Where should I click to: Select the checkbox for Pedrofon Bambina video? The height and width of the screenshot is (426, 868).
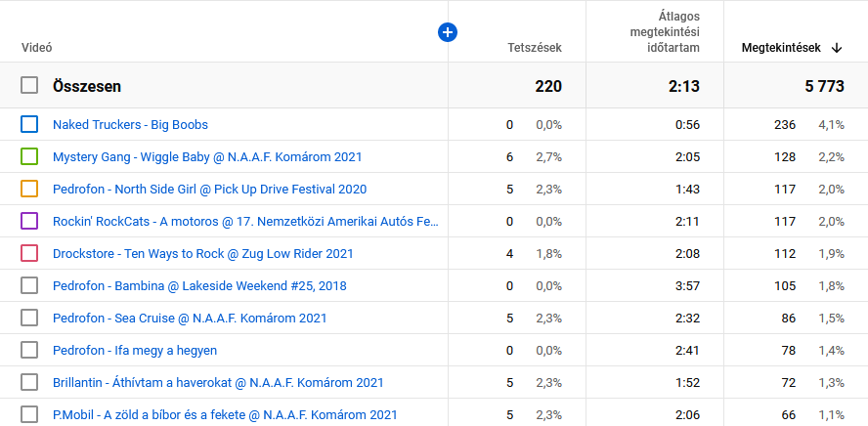29,285
